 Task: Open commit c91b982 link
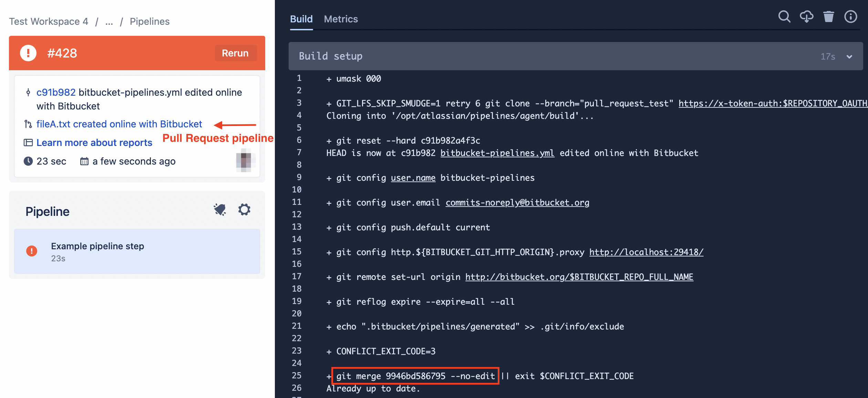[56, 92]
